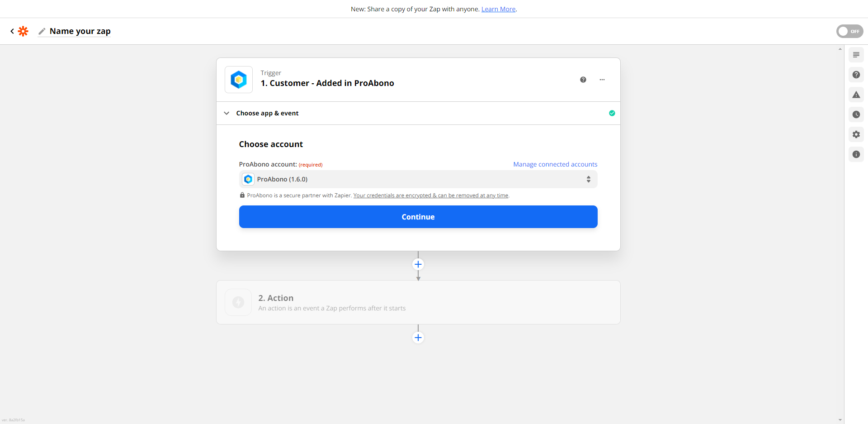868x424 pixels.
Task: Open the Zap history clock icon
Action: tap(856, 114)
